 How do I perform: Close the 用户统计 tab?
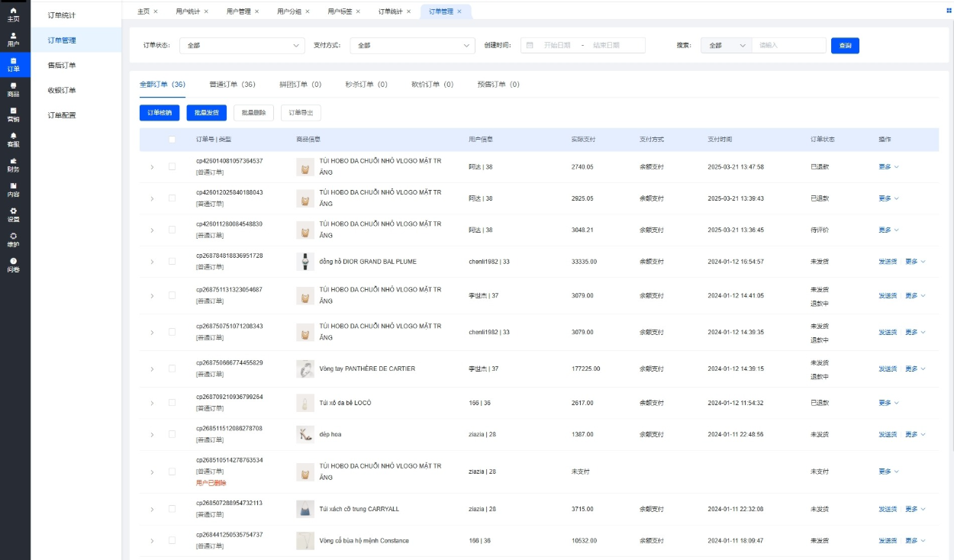click(206, 11)
